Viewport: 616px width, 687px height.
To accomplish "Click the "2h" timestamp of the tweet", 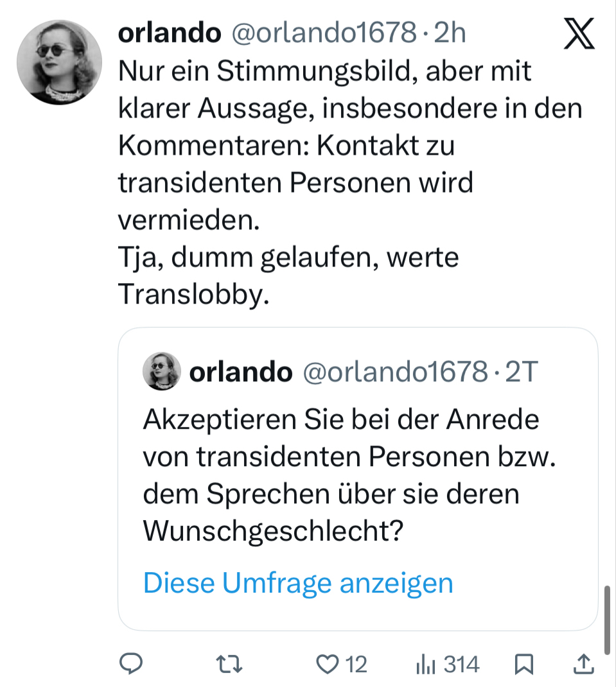I will click(x=450, y=33).
